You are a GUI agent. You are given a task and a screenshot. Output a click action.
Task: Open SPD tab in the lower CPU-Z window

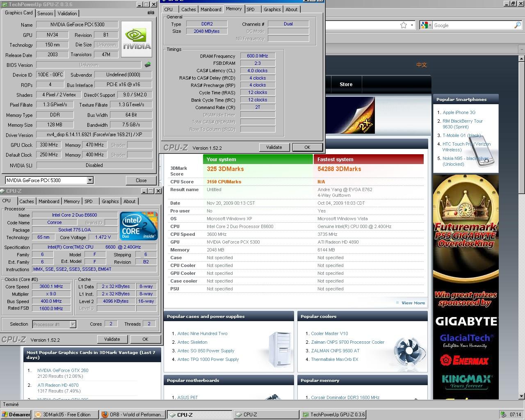click(x=89, y=201)
